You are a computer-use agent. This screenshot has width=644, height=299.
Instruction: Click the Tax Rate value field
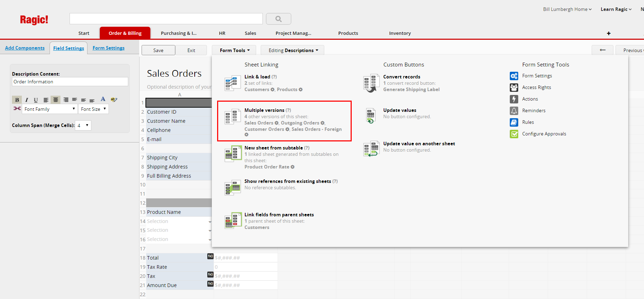(246, 267)
